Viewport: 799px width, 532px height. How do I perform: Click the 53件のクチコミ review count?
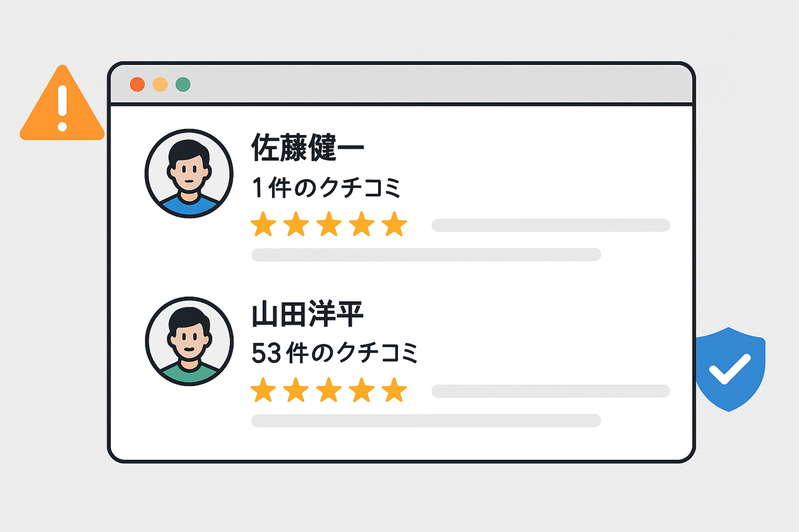[x=335, y=353]
